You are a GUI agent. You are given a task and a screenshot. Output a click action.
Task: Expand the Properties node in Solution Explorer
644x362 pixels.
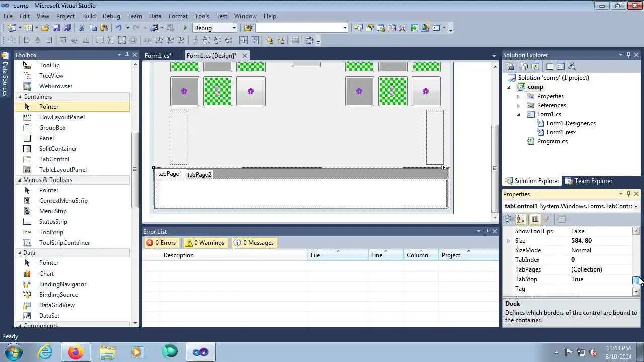(x=519, y=96)
